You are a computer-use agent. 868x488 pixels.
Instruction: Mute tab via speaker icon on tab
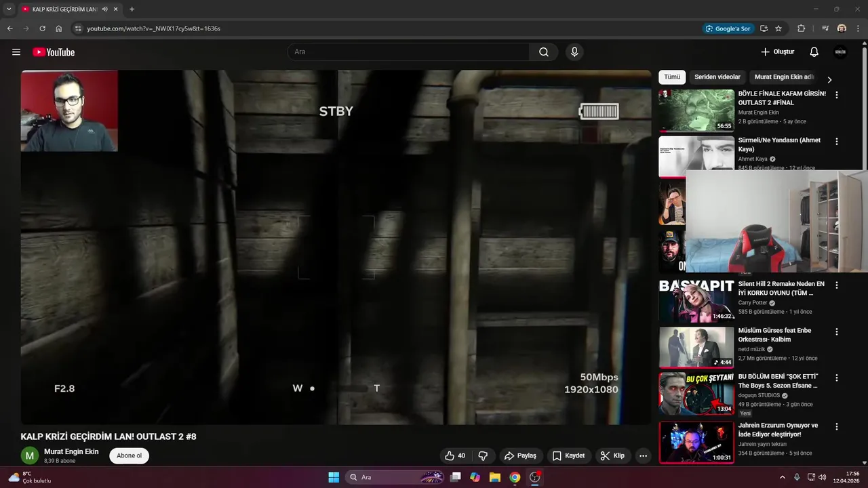(105, 9)
